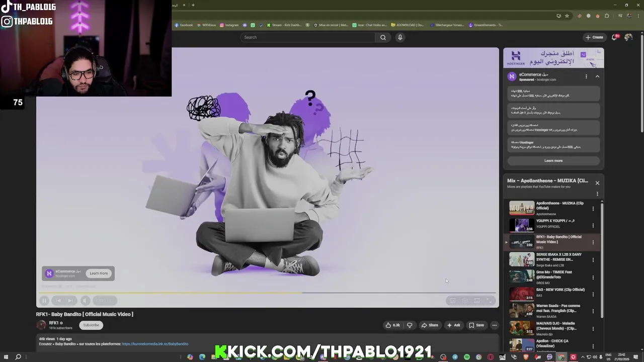Click the Ask button below video
The width and height of the screenshot is (644, 362).
453,325
